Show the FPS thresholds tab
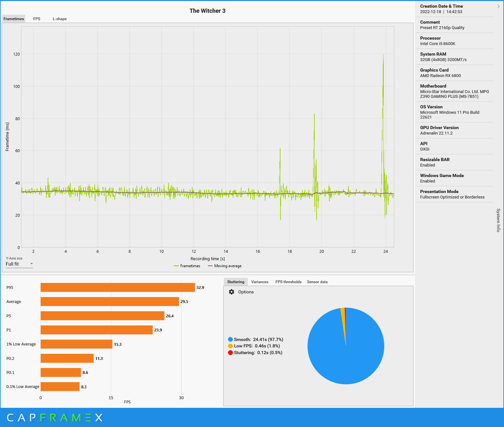 pos(288,282)
